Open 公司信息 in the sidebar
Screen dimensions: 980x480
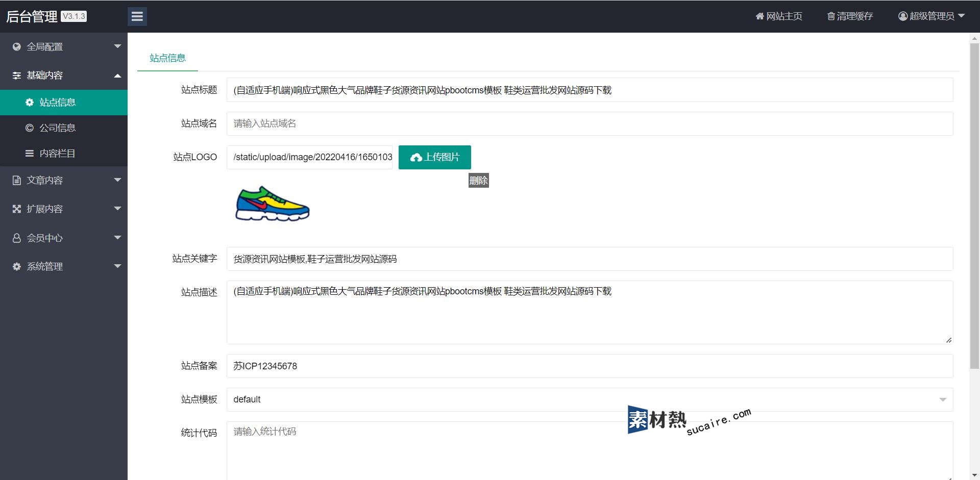tap(64, 128)
